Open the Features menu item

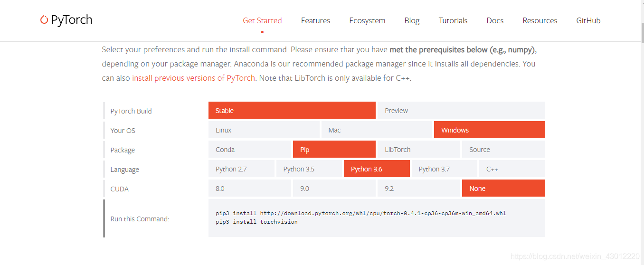pos(315,20)
